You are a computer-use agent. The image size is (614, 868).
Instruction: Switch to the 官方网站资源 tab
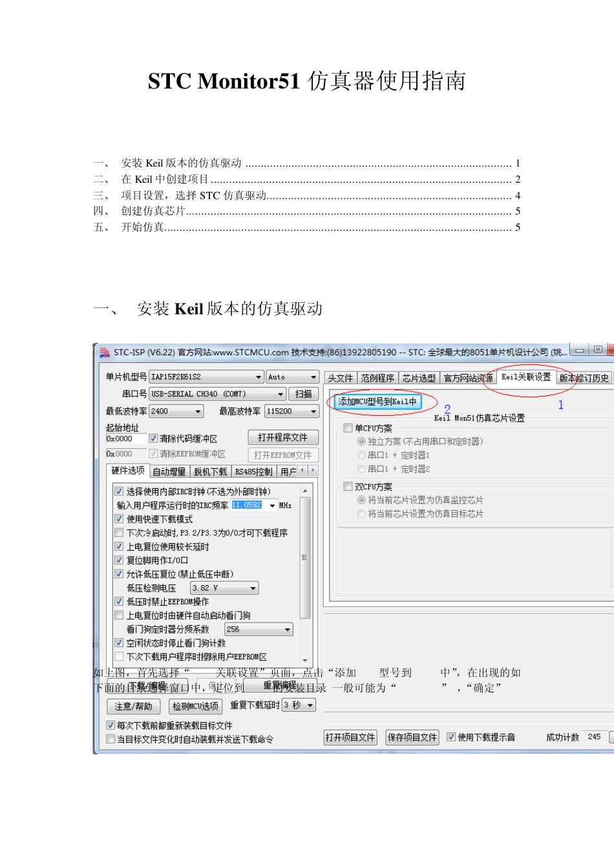pos(468,378)
